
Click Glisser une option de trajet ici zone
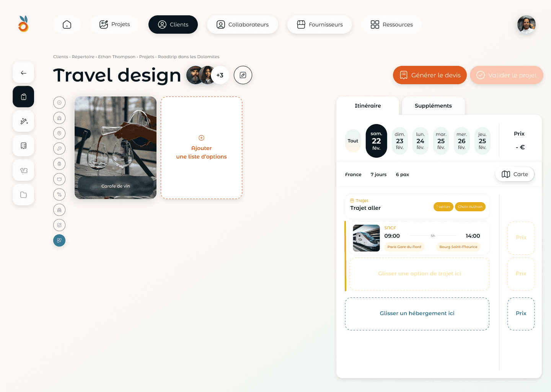tap(419, 274)
